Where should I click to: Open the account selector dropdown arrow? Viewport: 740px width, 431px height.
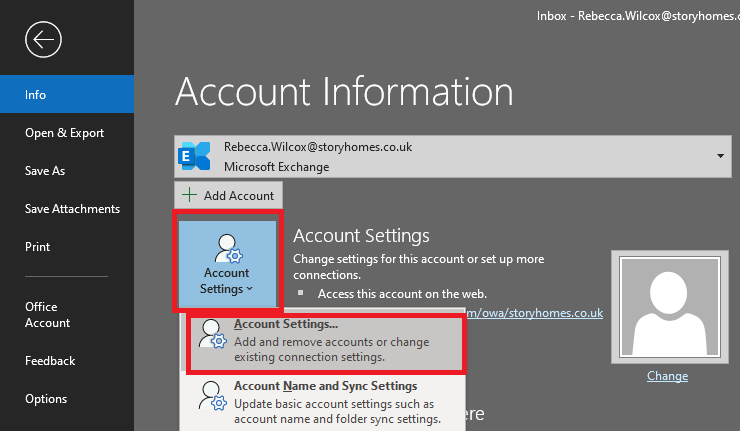click(x=720, y=156)
